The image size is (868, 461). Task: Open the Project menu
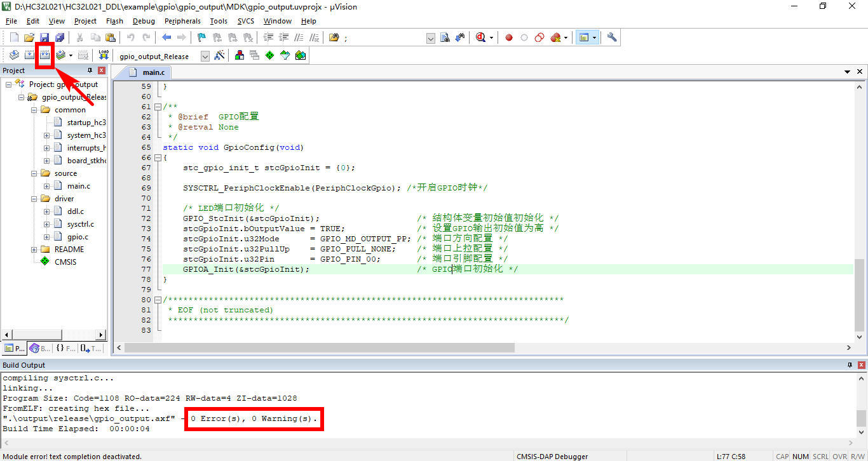point(85,21)
